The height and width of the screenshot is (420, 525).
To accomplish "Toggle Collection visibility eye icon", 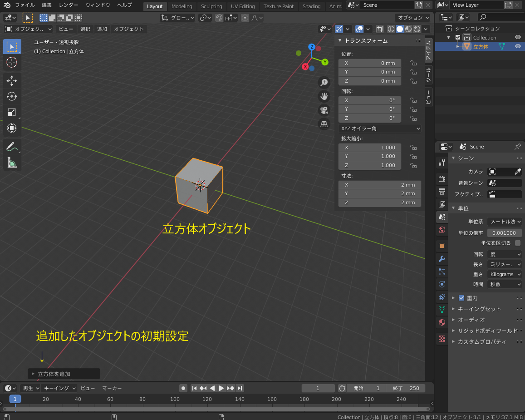I will click(x=518, y=38).
